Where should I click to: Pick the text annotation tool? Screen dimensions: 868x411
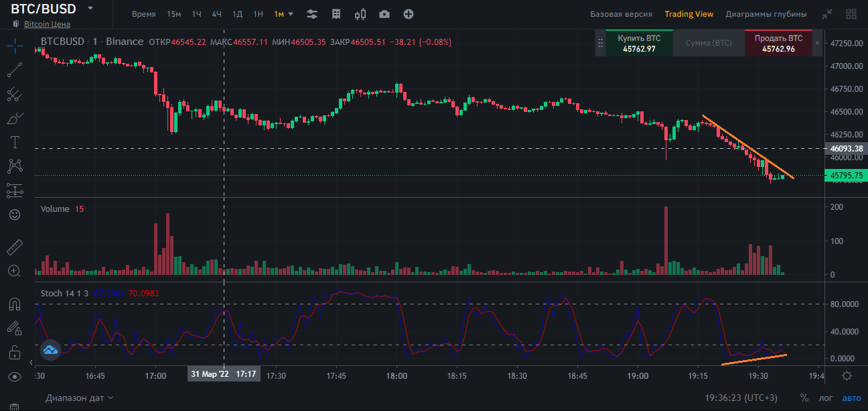pos(15,142)
